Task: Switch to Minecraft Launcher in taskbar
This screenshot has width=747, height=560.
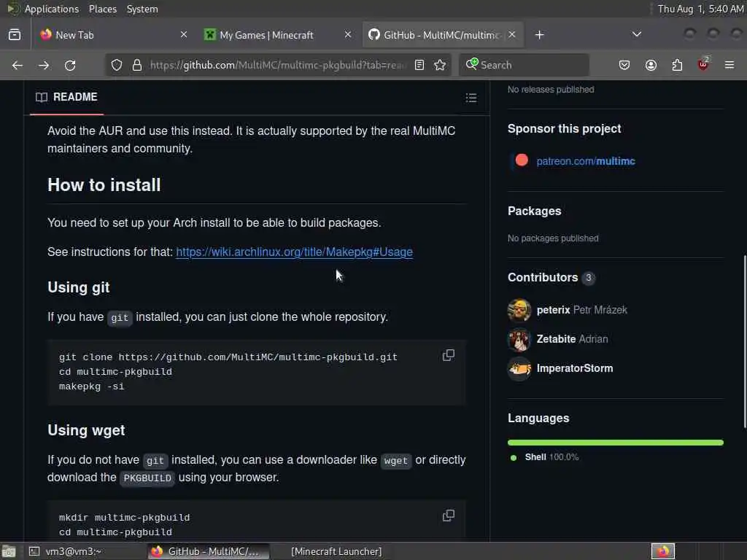Action: [336, 551]
